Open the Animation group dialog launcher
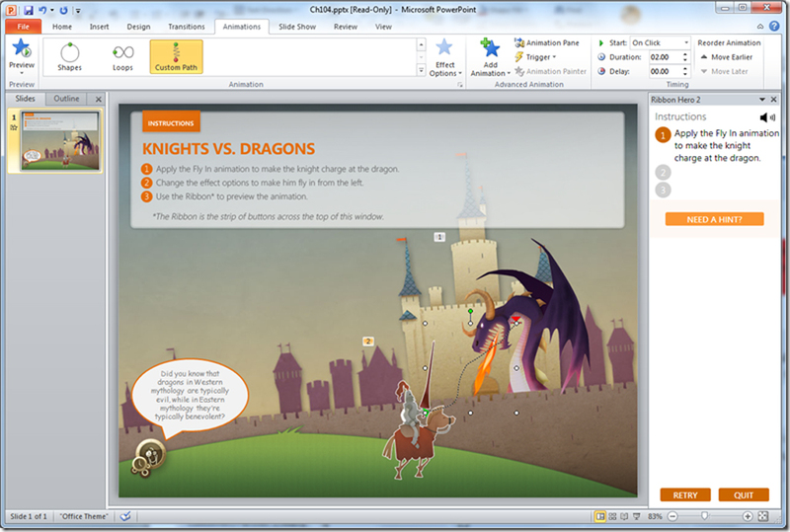This screenshot has width=790, height=532. coord(459,85)
